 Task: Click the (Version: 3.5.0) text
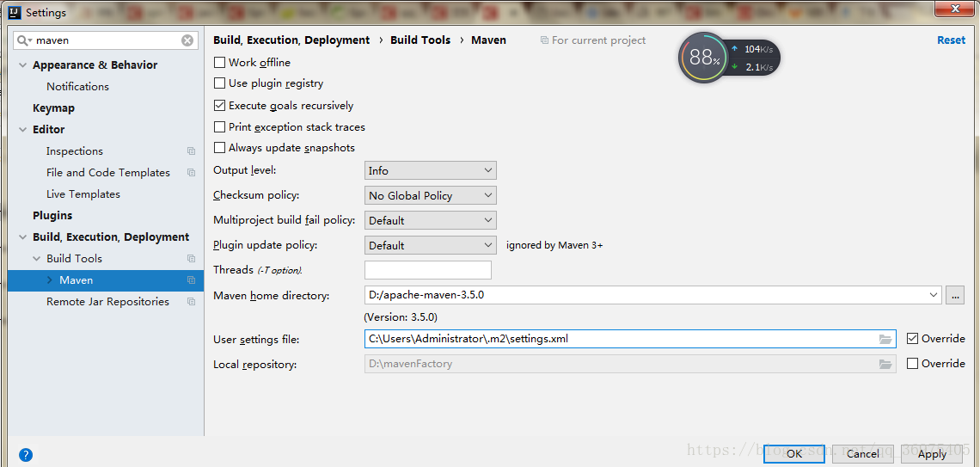pos(401,317)
